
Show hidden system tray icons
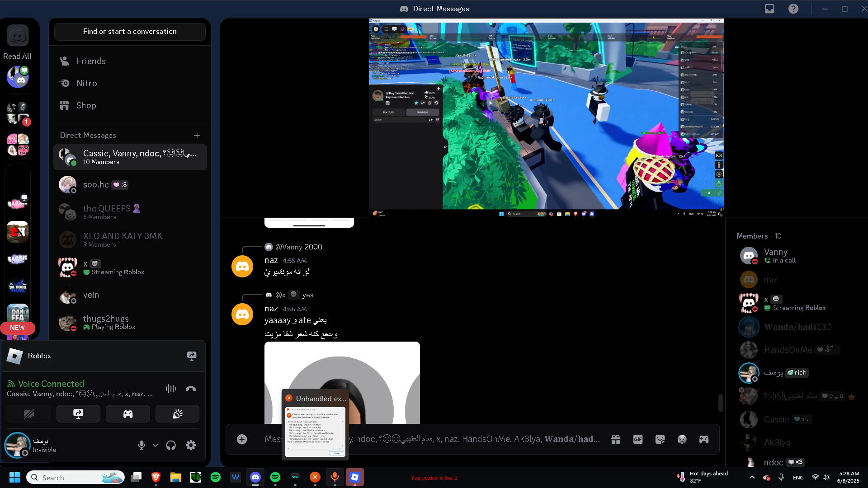tap(752, 477)
